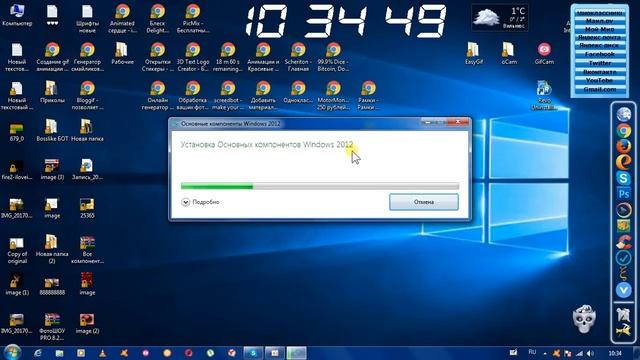Open the 99.9% Dice Bitcoin shortcut

tap(333, 57)
